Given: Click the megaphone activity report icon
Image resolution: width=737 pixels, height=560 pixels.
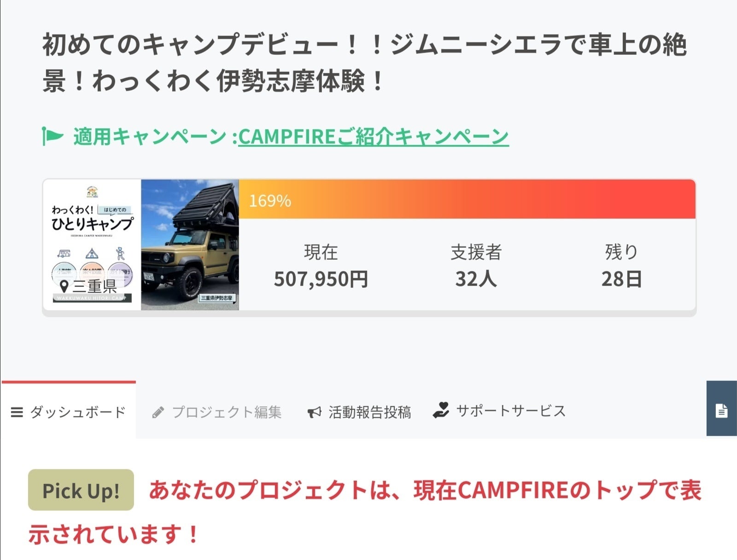Looking at the screenshot, I should [x=314, y=413].
